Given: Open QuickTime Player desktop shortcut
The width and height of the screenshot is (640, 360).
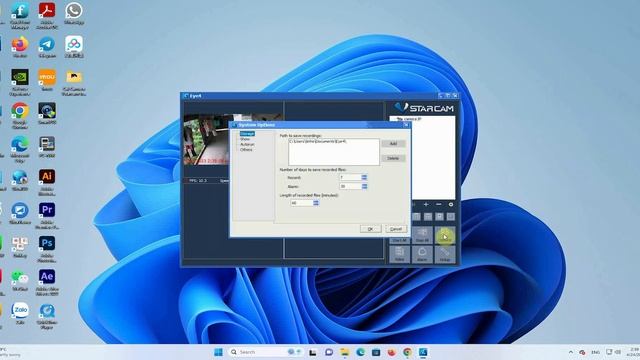Looking at the screenshot, I should coord(47,316).
